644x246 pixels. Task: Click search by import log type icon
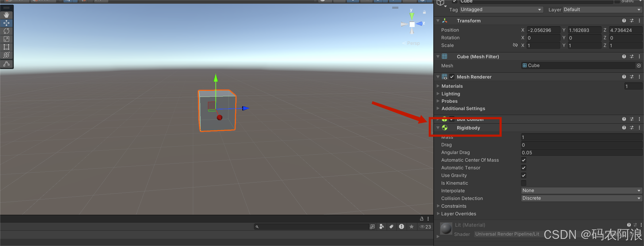tap(401, 227)
